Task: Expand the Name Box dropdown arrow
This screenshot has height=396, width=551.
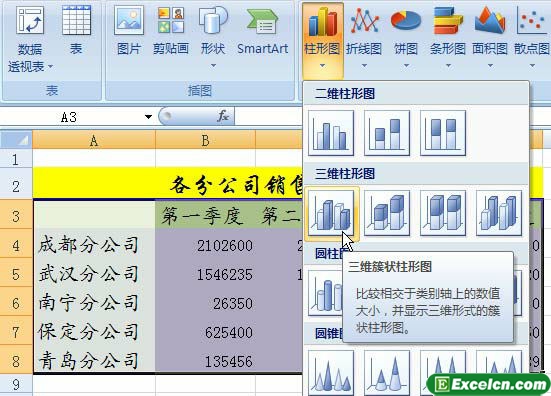Action: (148, 117)
